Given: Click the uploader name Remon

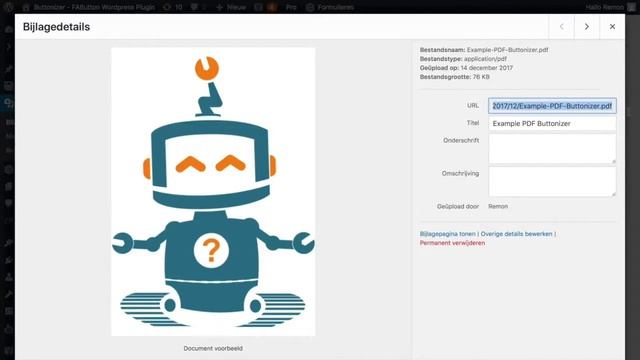Looking at the screenshot, I should click(x=498, y=207).
